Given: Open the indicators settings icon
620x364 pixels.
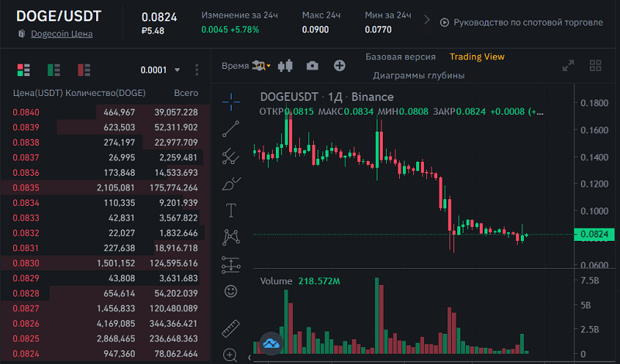Looking at the screenshot, I should pyautogui.click(x=260, y=66).
